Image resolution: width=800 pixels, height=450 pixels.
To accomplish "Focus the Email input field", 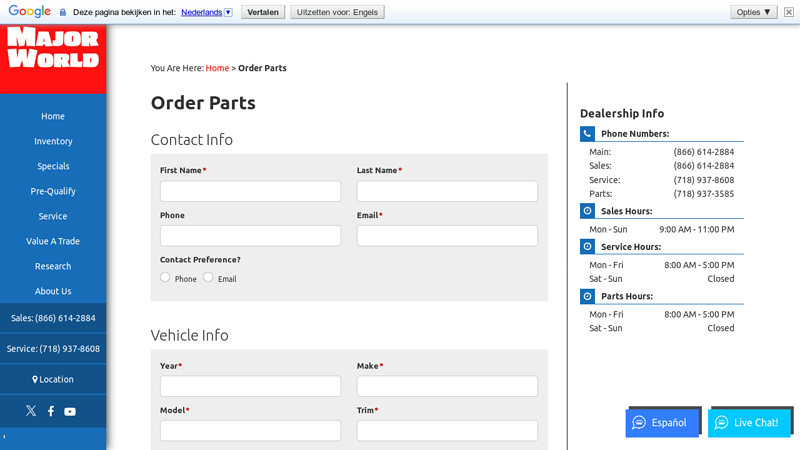I will click(447, 236).
